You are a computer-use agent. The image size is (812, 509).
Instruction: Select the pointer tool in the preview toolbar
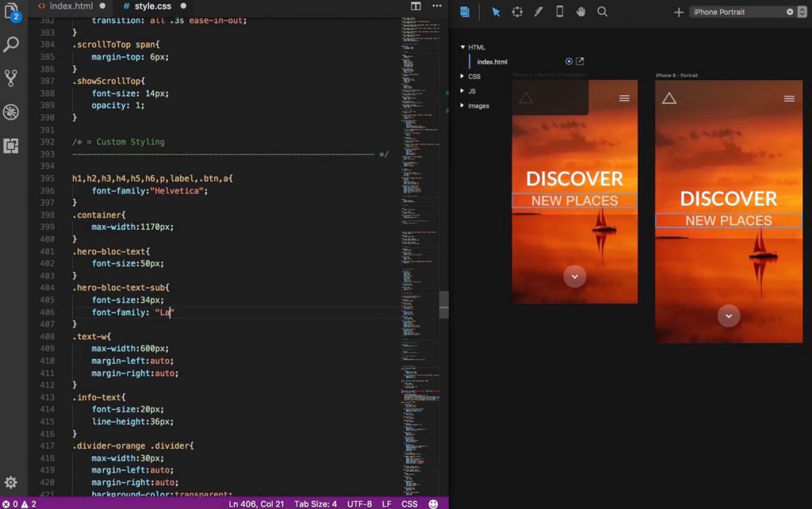496,12
